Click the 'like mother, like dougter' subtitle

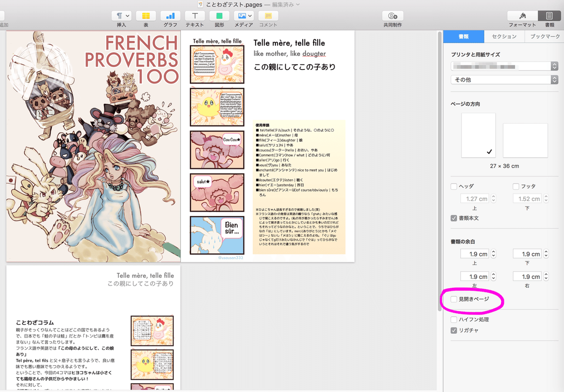click(289, 54)
